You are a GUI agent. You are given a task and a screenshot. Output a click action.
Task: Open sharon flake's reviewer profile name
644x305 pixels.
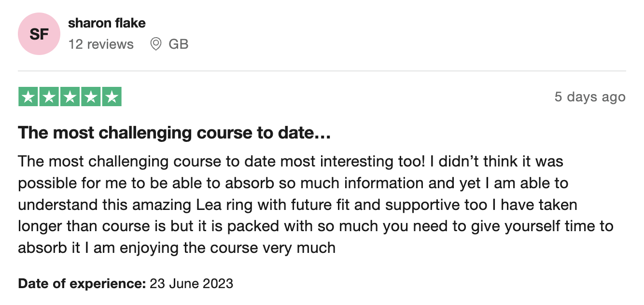click(107, 23)
